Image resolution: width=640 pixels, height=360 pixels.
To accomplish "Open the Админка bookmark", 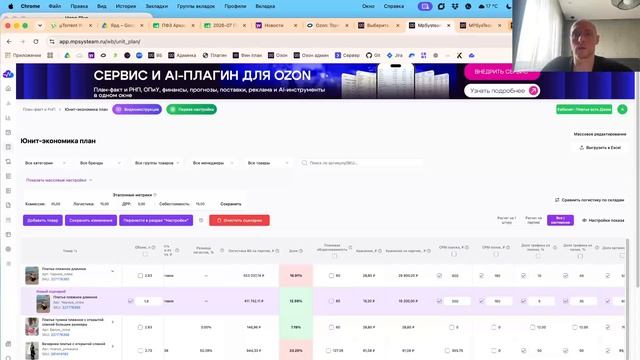I will click(x=182, y=55).
